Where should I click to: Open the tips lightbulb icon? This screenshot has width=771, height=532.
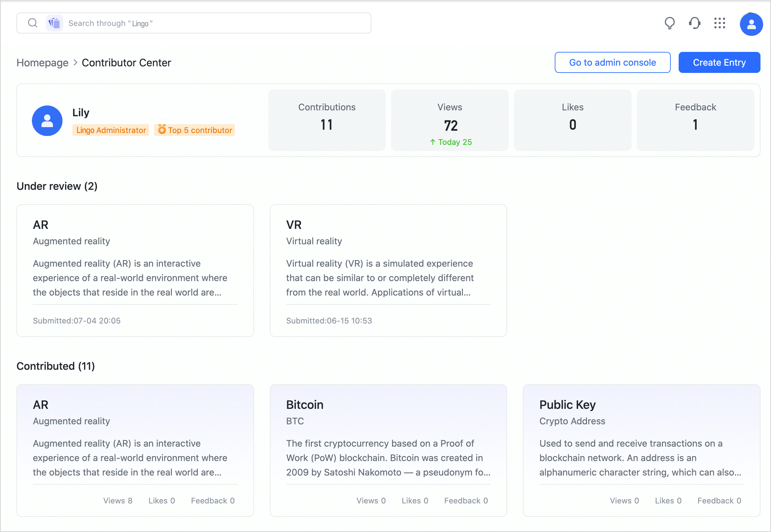(669, 23)
